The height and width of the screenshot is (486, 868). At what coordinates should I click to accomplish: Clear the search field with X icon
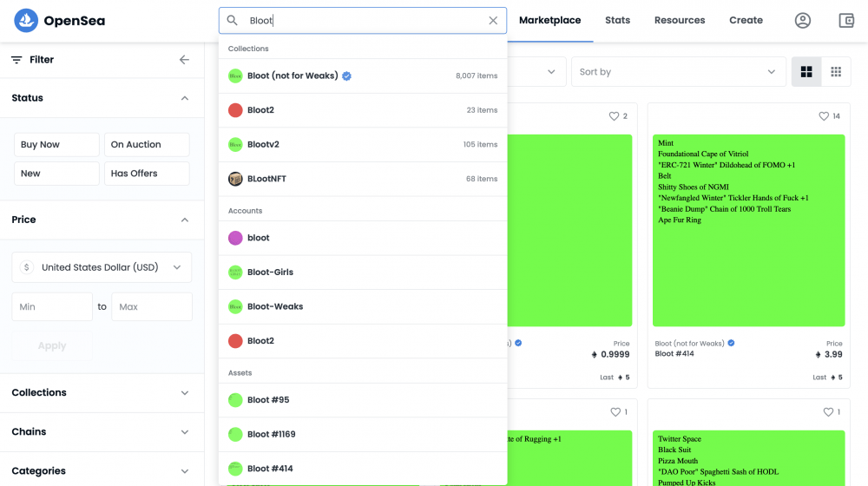493,21
